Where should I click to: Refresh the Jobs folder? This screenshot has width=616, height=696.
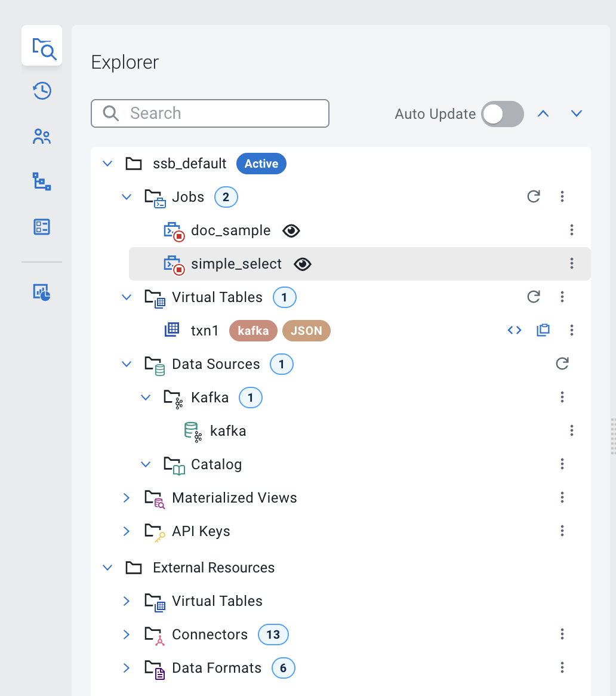pos(534,196)
